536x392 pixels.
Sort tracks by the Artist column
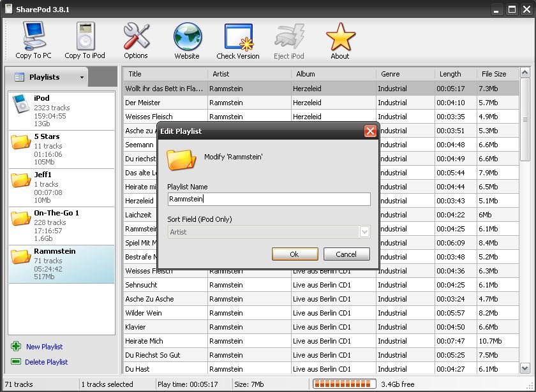249,74
